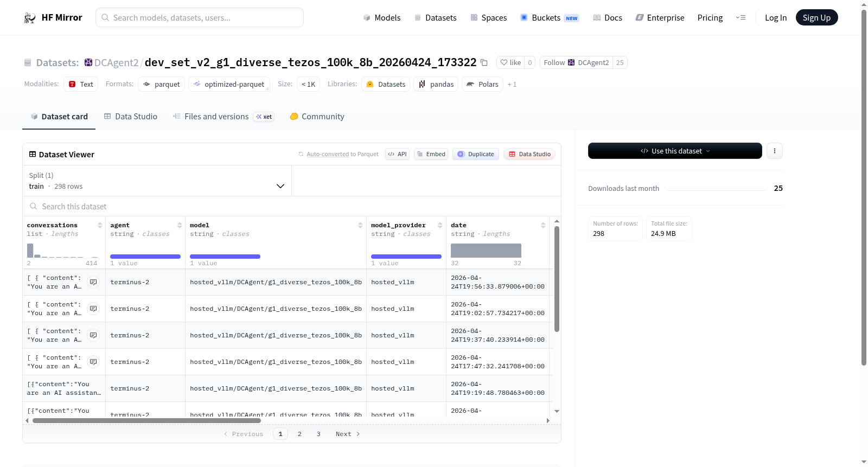Click the Duplicate button
The height and width of the screenshot is (467, 868).
point(476,154)
